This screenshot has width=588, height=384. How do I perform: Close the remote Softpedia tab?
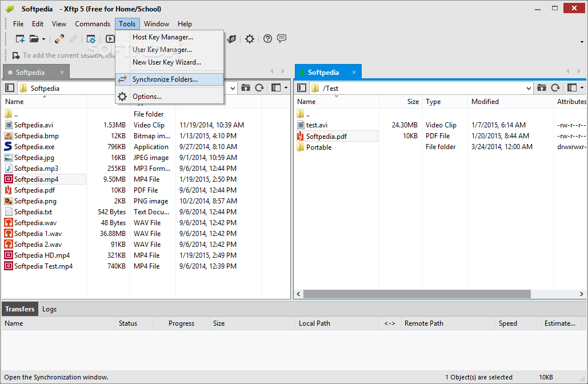coord(354,72)
